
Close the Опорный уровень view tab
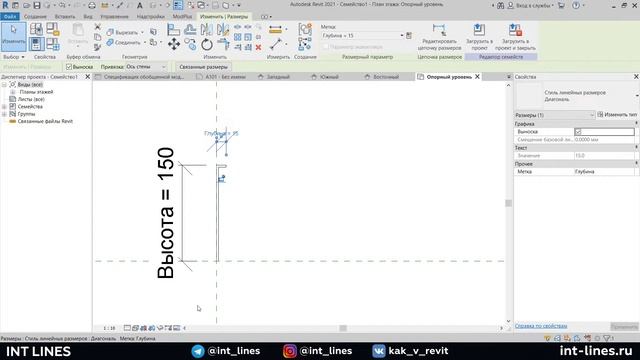pyautogui.click(x=477, y=77)
